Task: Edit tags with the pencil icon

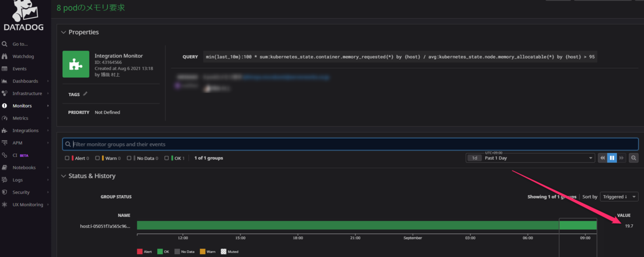Action: [x=85, y=94]
